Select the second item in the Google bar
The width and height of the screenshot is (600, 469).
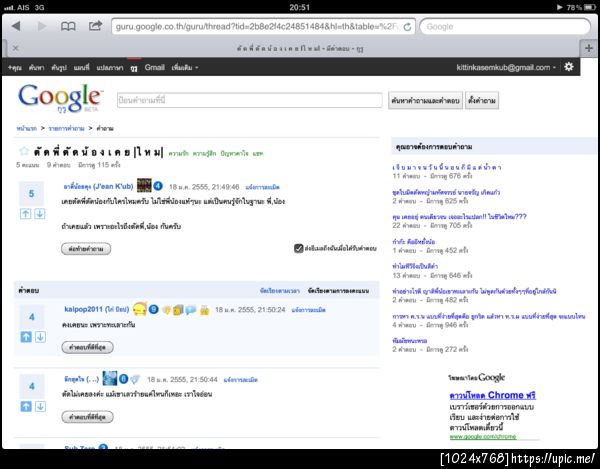coord(36,68)
